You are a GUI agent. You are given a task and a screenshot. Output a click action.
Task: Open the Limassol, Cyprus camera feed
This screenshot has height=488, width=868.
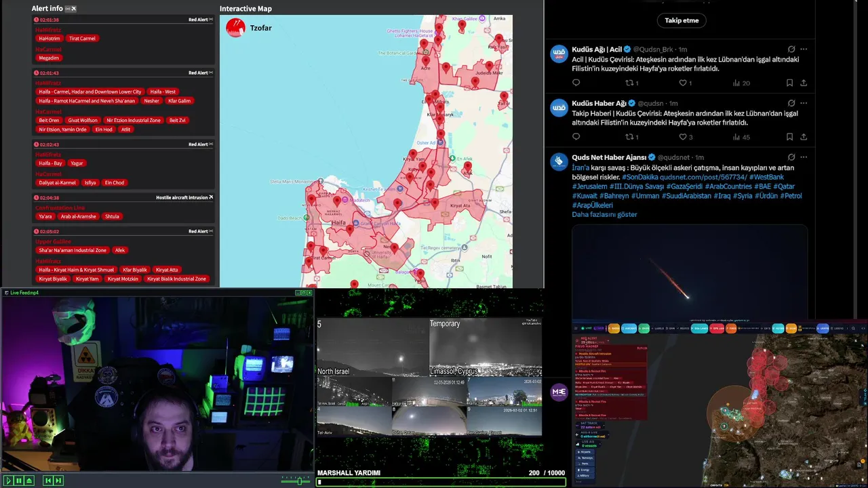(486, 348)
